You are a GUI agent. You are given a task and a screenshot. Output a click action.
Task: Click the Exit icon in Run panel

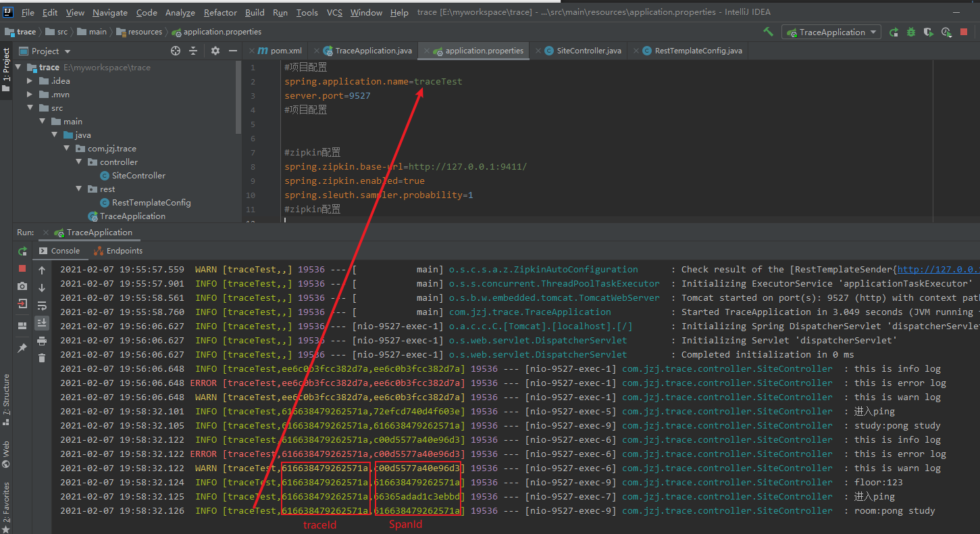pos(22,304)
